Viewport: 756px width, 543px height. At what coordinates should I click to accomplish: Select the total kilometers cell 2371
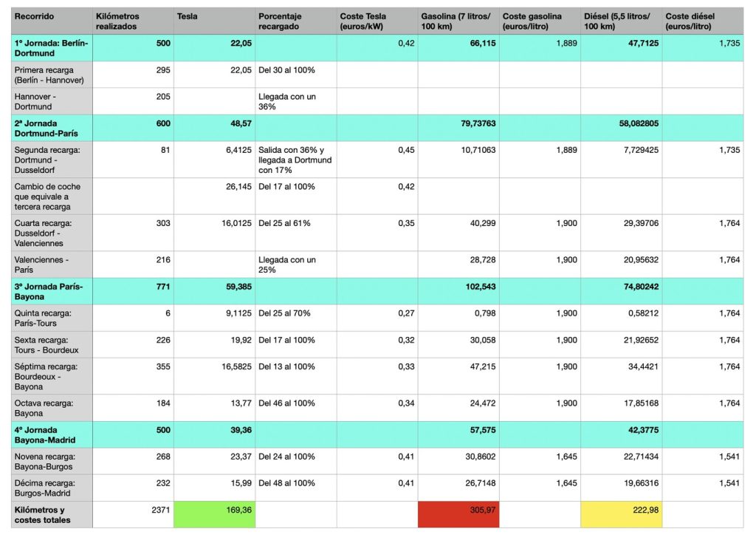[133, 514]
